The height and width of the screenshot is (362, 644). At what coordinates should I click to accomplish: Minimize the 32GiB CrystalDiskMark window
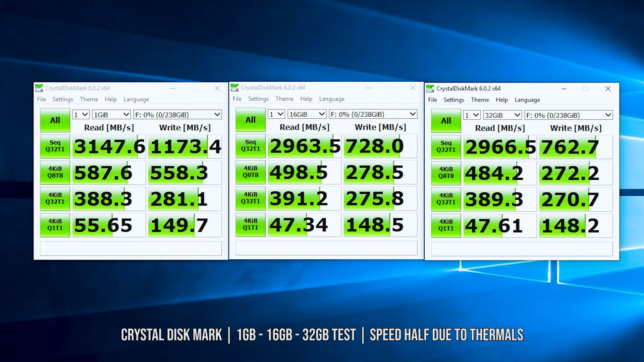tap(564, 89)
